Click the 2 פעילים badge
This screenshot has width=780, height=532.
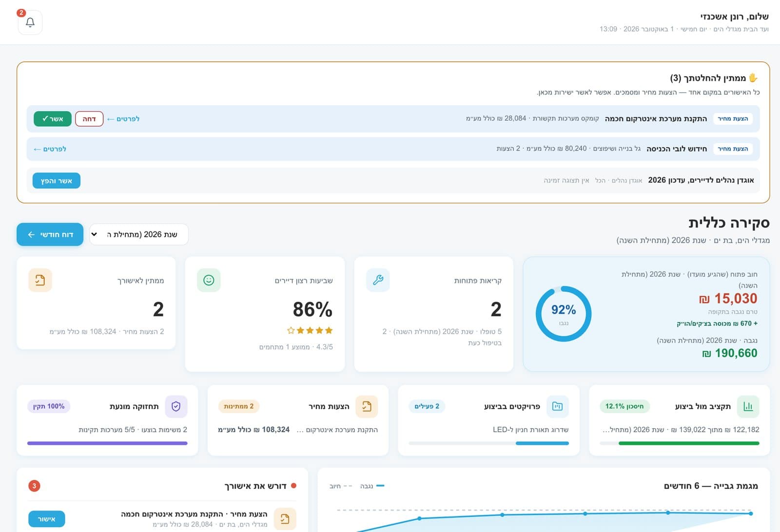pyautogui.click(x=427, y=406)
